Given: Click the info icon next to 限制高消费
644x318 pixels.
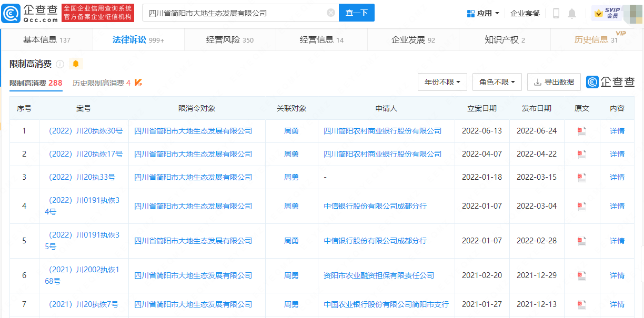Looking at the screenshot, I should click(x=60, y=64).
